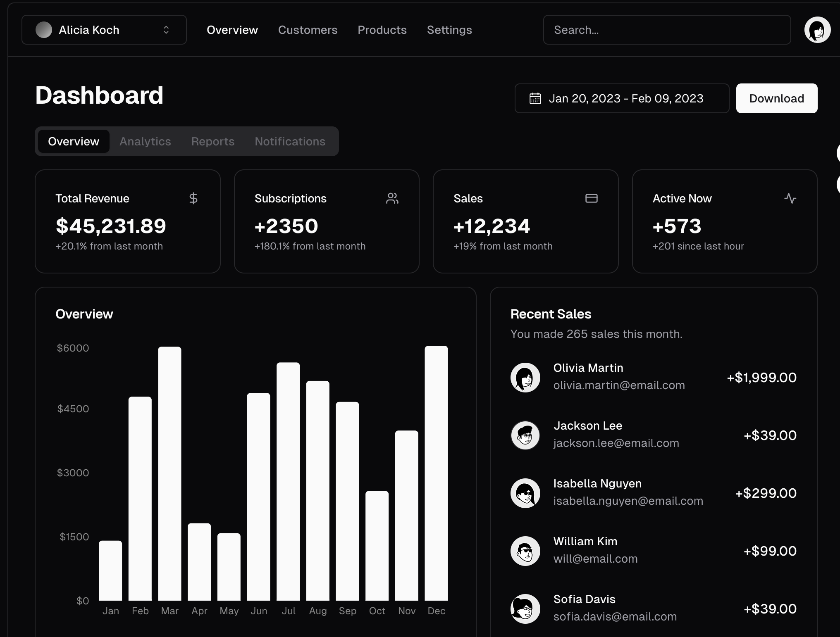Image resolution: width=840 pixels, height=637 pixels.
Task: Open Settings in top navigation
Action: (x=449, y=30)
